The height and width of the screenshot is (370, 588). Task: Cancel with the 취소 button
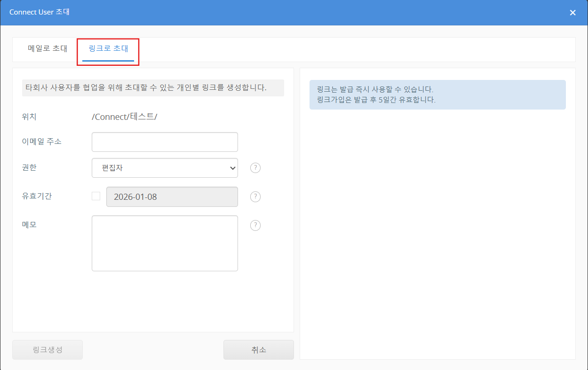click(258, 350)
